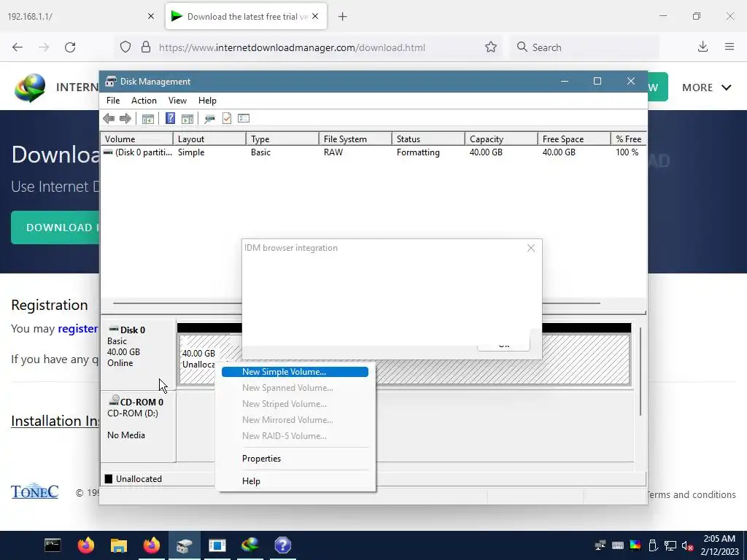The width and height of the screenshot is (747, 560).
Task: Click the blue question mark Help toolbar icon
Action: click(170, 118)
